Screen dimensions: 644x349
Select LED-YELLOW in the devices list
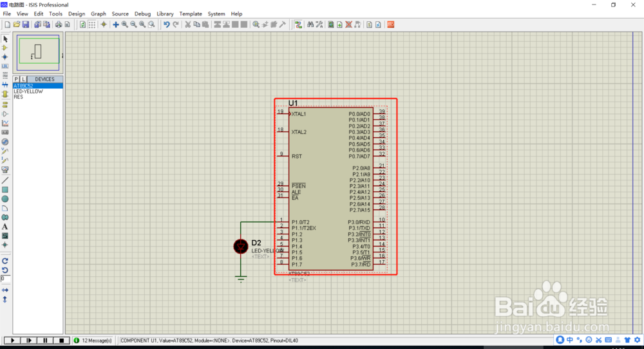click(x=38, y=91)
